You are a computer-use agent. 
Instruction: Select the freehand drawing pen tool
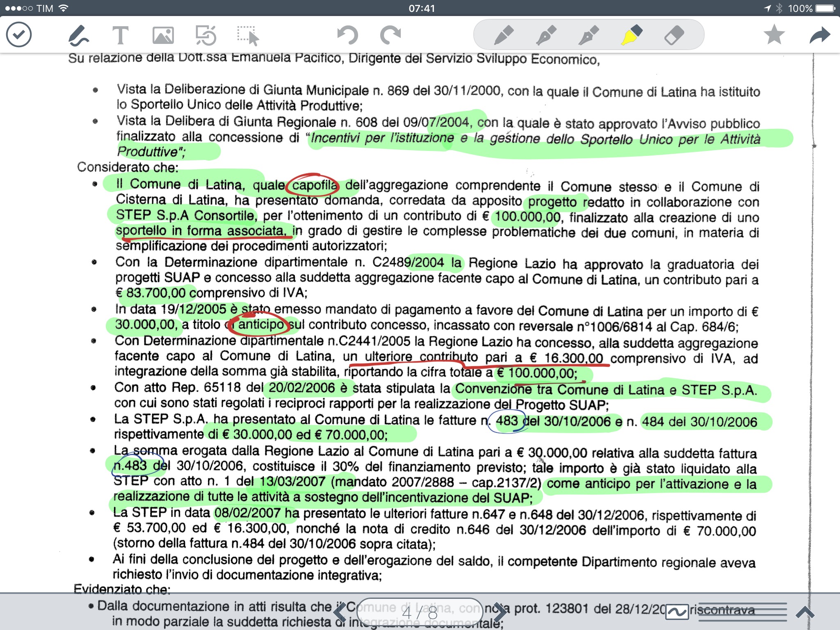78,35
